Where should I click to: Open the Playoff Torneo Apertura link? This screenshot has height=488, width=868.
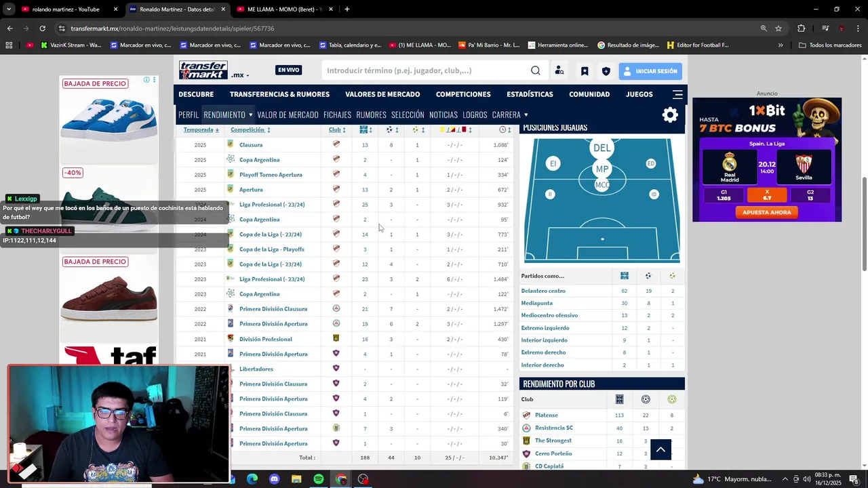(271, 174)
